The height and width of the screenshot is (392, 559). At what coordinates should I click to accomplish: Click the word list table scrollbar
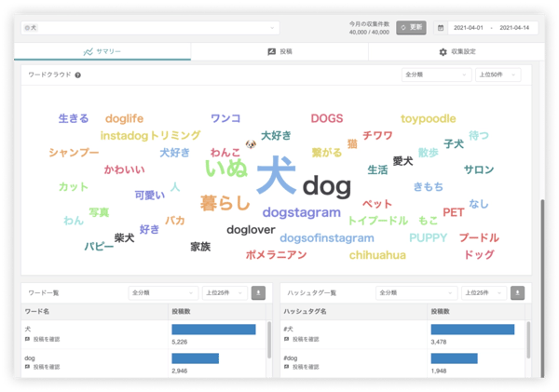point(269,340)
